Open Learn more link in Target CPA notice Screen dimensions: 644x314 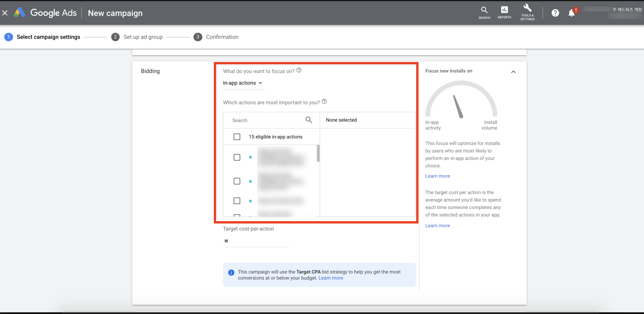(331, 278)
